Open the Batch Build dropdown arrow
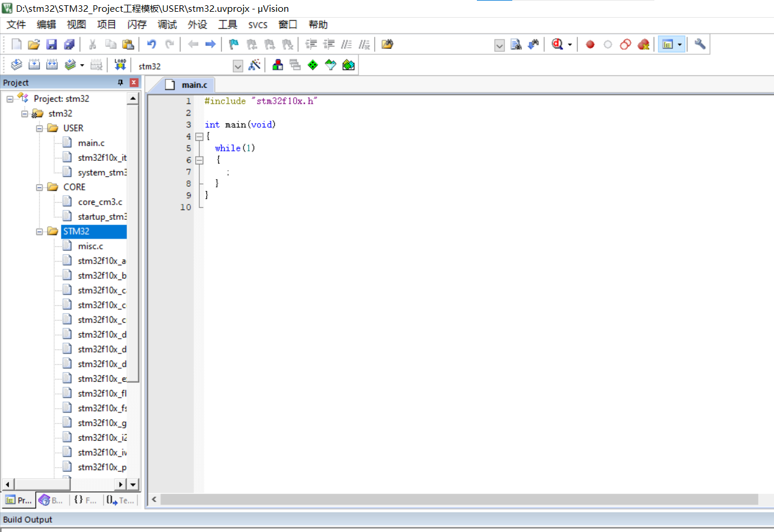Image resolution: width=774 pixels, height=532 pixels. 82,65
